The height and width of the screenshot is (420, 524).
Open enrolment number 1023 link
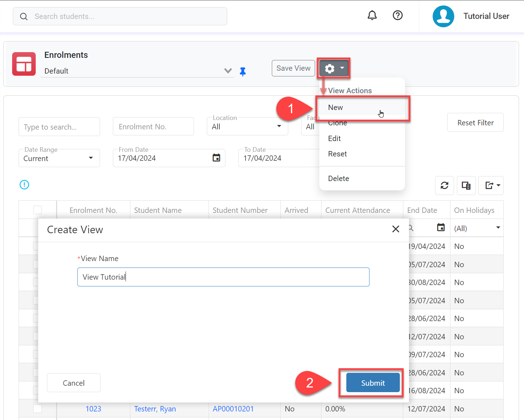click(x=93, y=409)
